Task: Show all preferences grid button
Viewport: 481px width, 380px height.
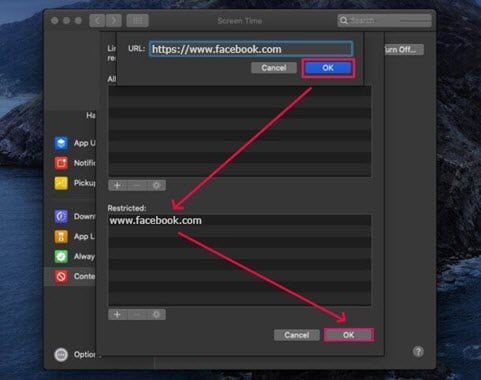Action: tap(137, 21)
